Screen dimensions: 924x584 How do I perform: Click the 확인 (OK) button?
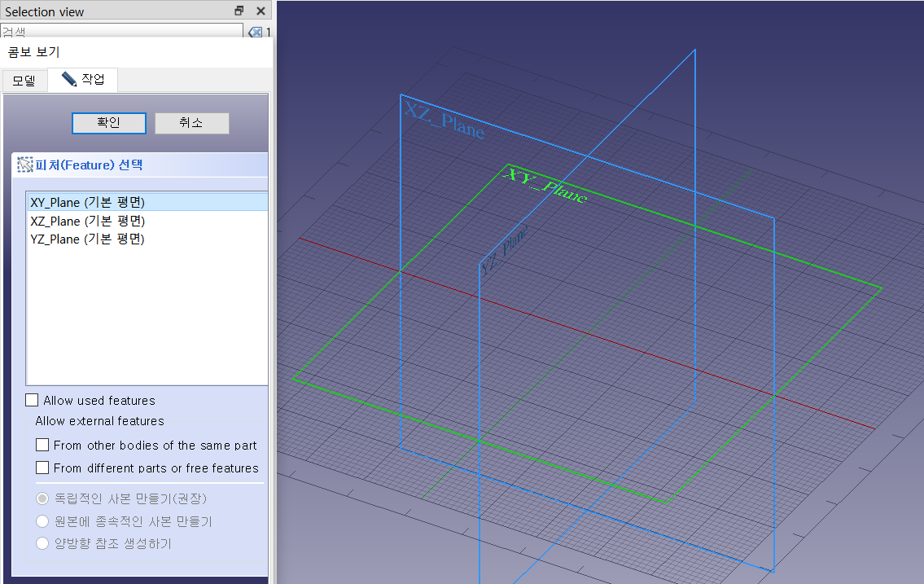pos(109,123)
